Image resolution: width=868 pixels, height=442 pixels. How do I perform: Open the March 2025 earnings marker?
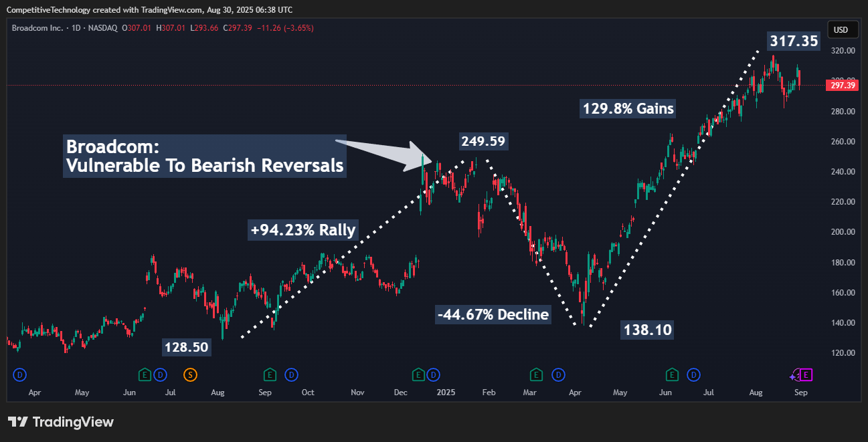(x=536, y=374)
